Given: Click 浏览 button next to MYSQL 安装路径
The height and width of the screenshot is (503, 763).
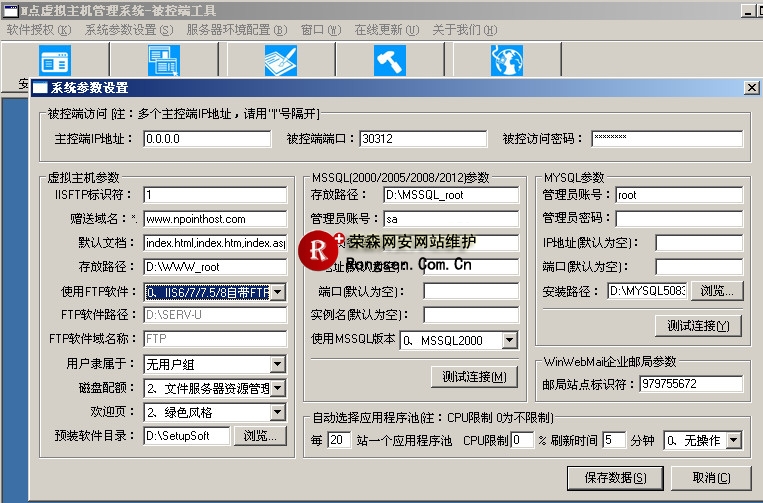Looking at the screenshot, I should [x=718, y=291].
